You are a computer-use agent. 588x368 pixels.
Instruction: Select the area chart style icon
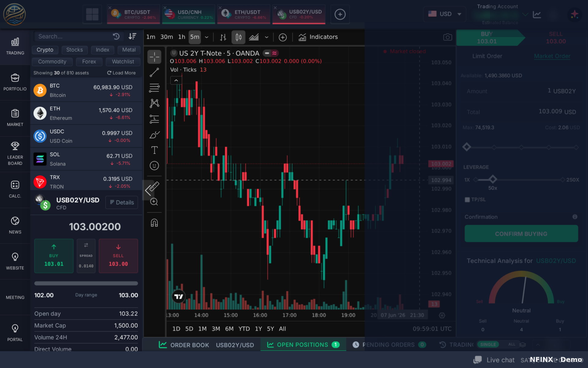tap(254, 37)
